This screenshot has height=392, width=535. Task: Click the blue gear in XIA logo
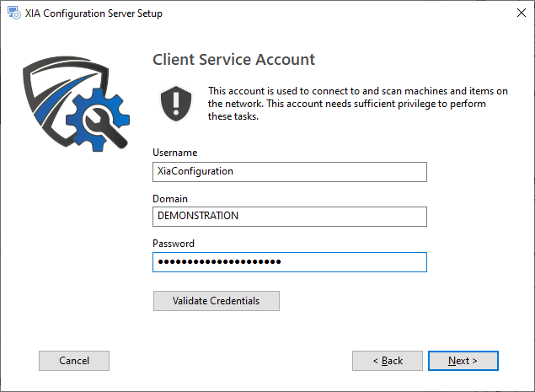pyautogui.click(x=98, y=120)
